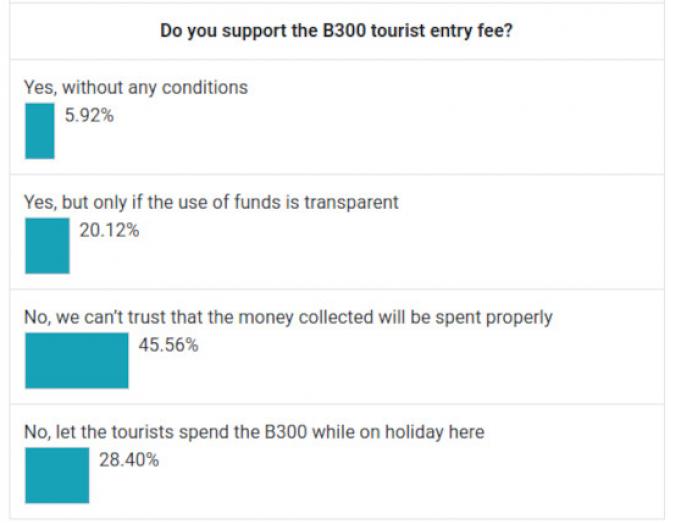680x523 pixels.
Task: Click the 20.12% result bar
Action: pyautogui.click(x=47, y=246)
